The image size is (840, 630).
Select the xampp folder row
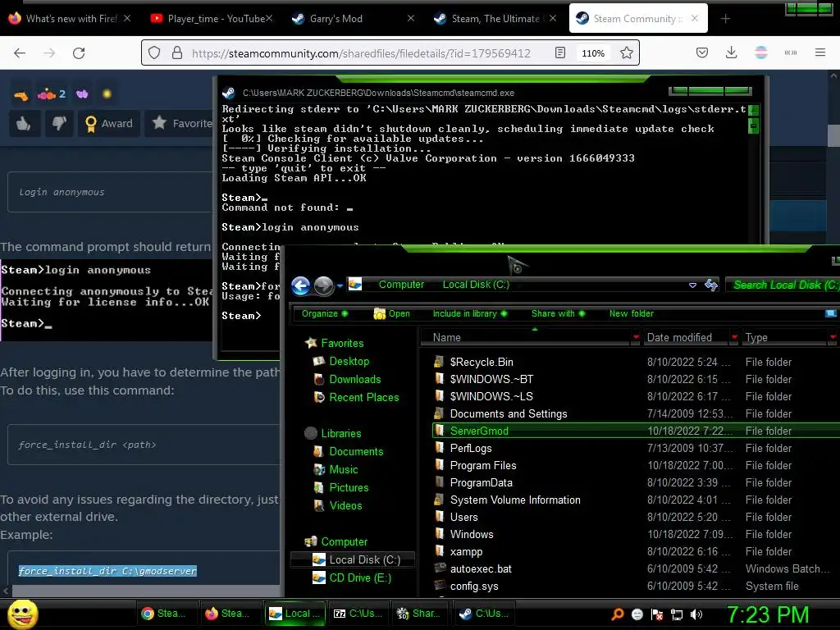tap(635, 551)
